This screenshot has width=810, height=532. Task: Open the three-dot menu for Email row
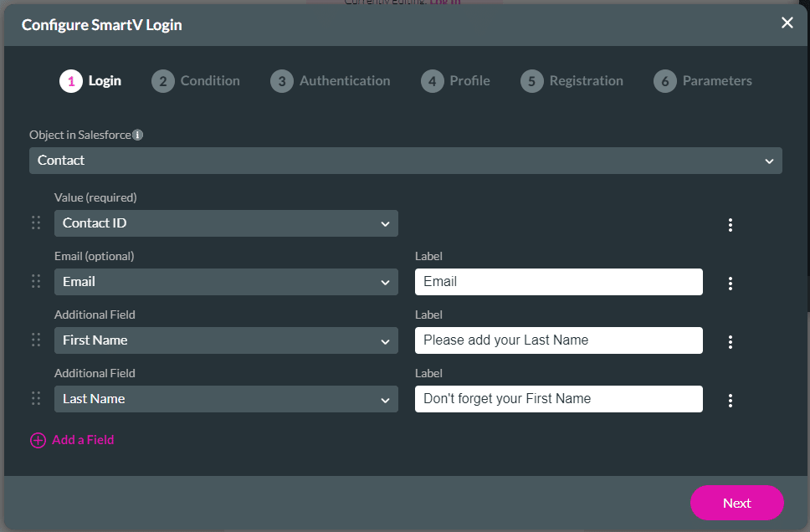click(731, 284)
